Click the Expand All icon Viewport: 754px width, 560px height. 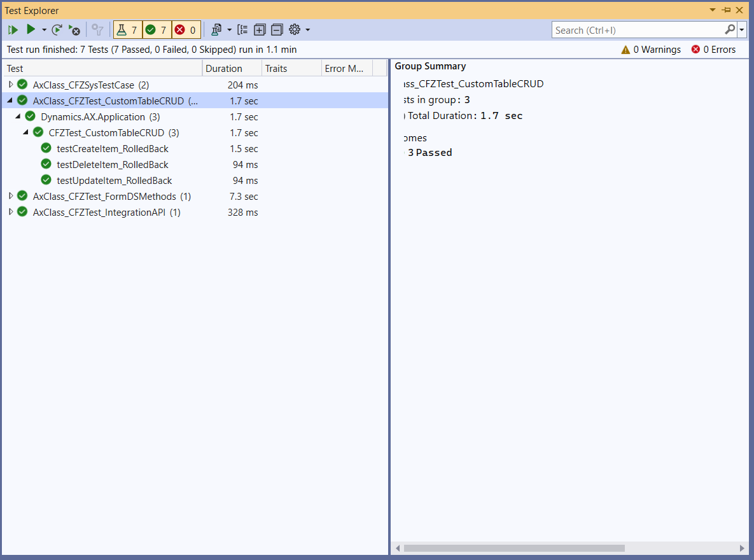tap(260, 30)
